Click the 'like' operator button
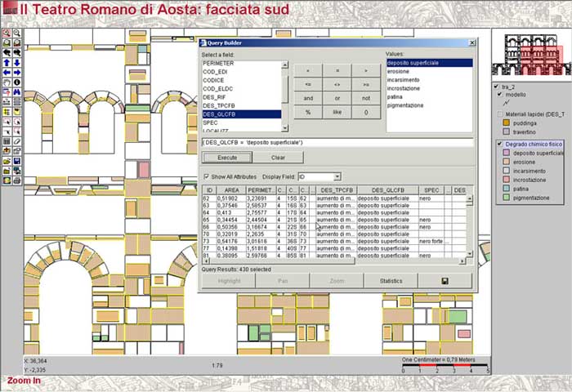 coord(336,112)
